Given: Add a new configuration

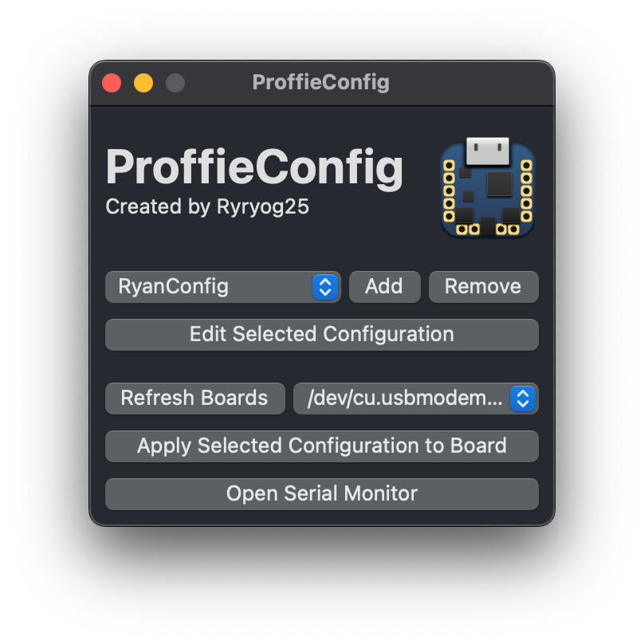Looking at the screenshot, I should [385, 287].
